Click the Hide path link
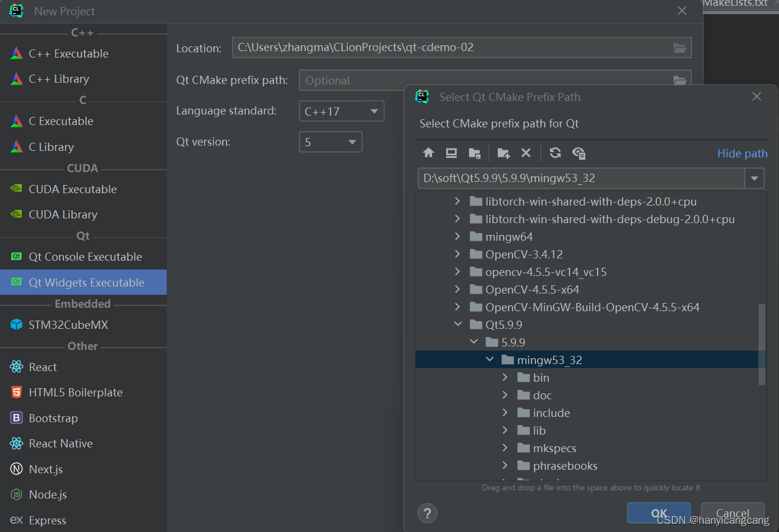 point(742,153)
